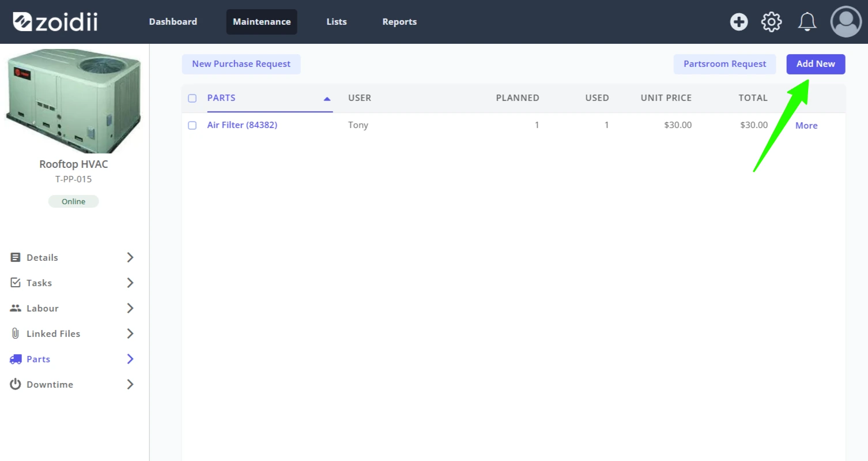Open the Air Filter (84382) link
This screenshot has height=461, width=868.
coord(242,125)
